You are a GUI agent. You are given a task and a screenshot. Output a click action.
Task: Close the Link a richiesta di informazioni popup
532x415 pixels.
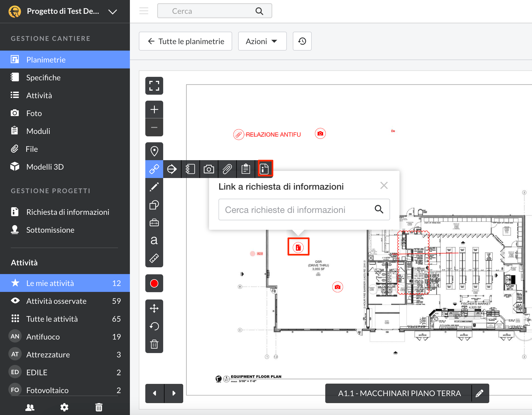pyautogui.click(x=384, y=186)
